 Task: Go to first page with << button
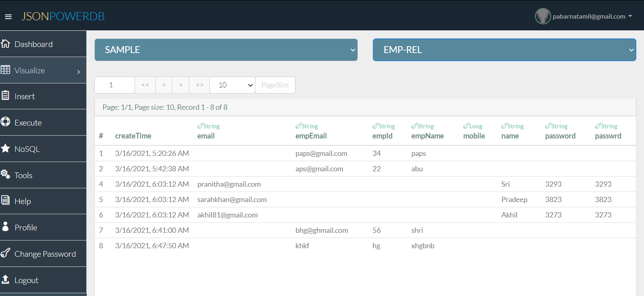pos(145,85)
